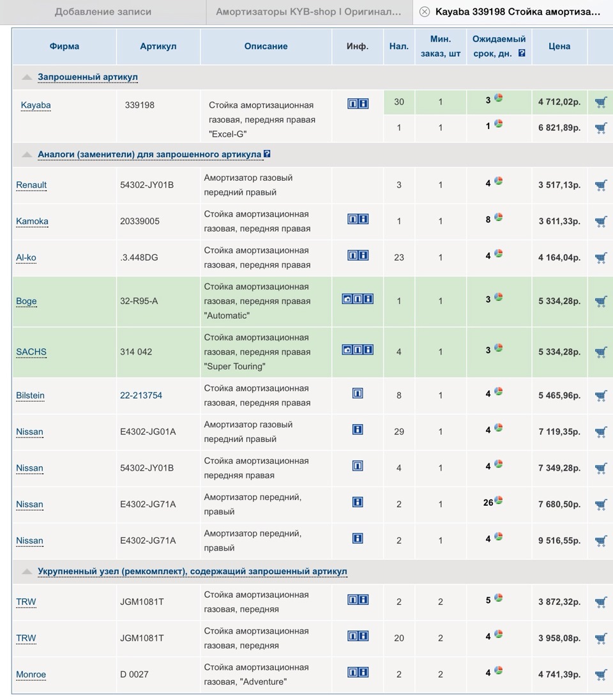Open info icon for Nissan E4302-JG01A
The image size is (613, 700).
[358, 430]
